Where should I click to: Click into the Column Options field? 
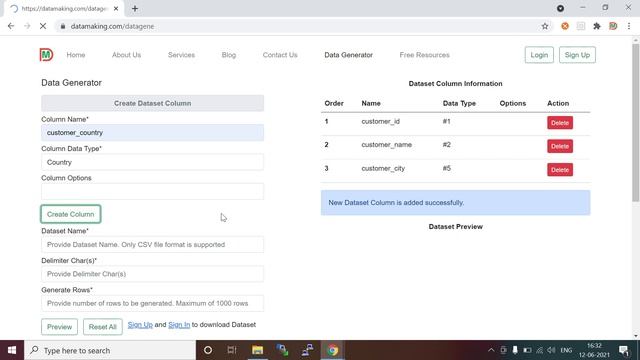point(152,191)
